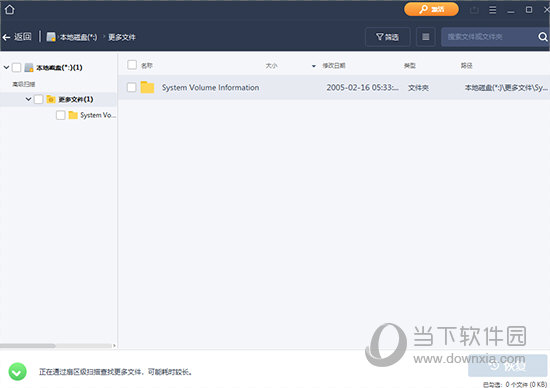Open the hamburger menu icon
The width and height of the screenshot is (550, 388).
coord(492,10)
